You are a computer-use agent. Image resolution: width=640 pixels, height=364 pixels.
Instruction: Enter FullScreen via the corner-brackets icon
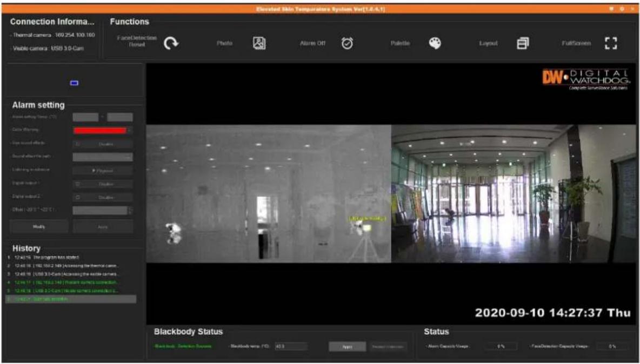coord(611,43)
